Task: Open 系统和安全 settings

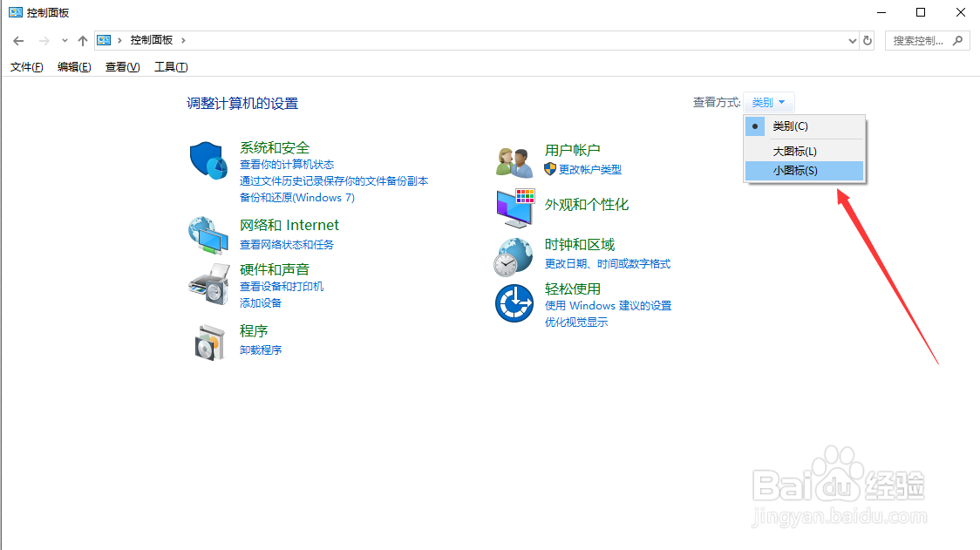Action: (275, 147)
